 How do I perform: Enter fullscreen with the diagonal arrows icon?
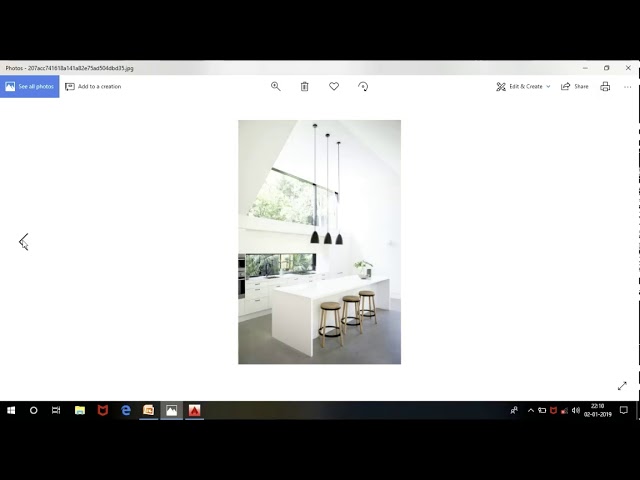click(x=622, y=386)
